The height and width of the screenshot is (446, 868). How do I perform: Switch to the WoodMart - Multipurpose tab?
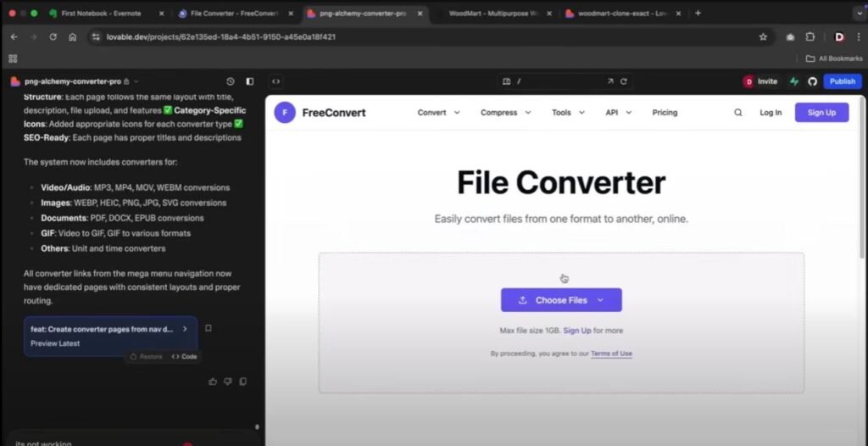pos(493,14)
